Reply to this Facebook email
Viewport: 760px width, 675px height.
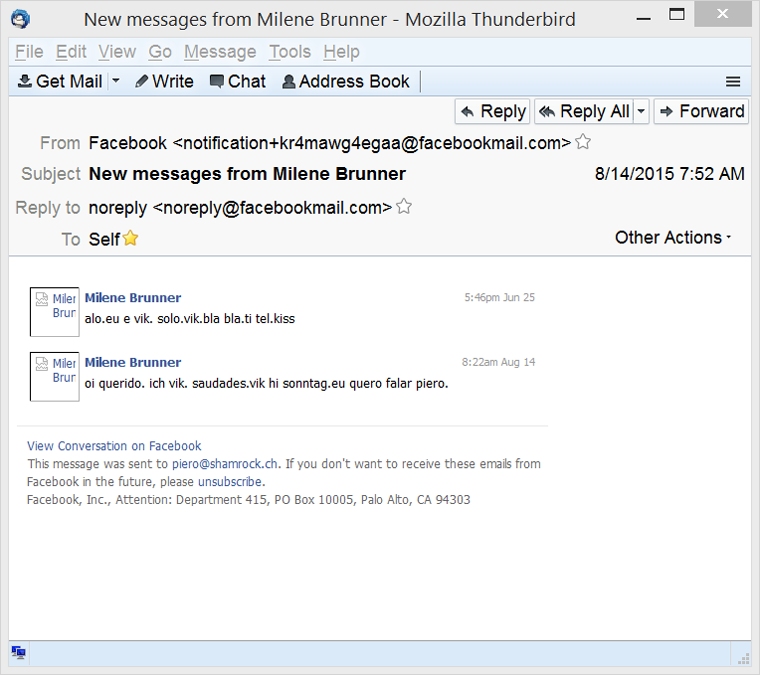tap(493, 111)
